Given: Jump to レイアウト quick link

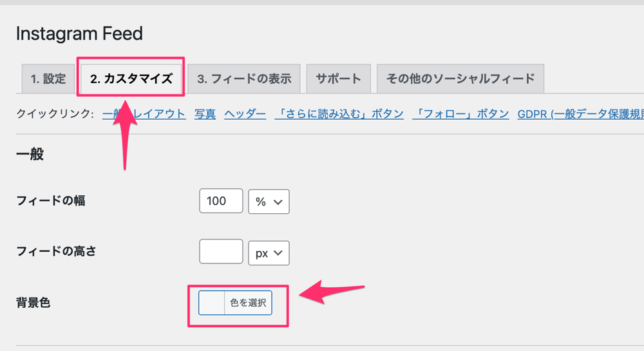Looking at the screenshot, I should [x=159, y=114].
